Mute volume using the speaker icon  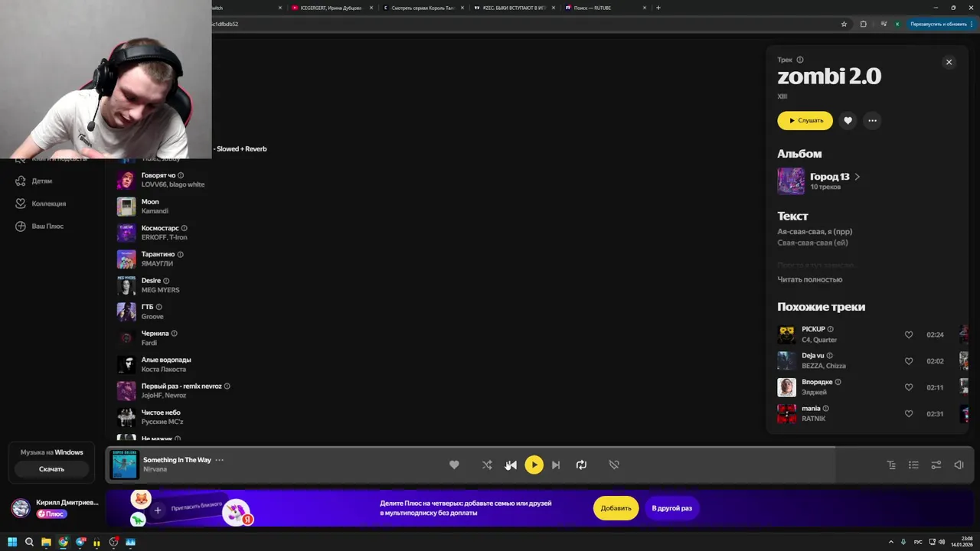pos(959,465)
